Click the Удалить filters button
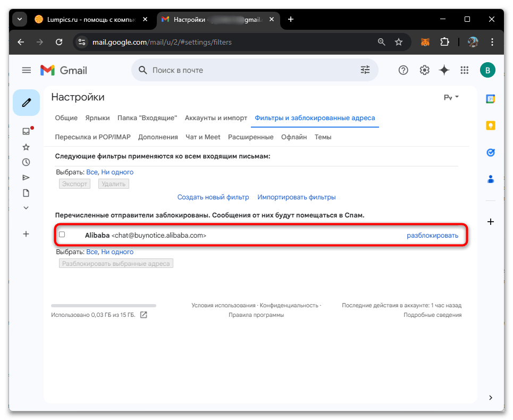 click(x=114, y=184)
